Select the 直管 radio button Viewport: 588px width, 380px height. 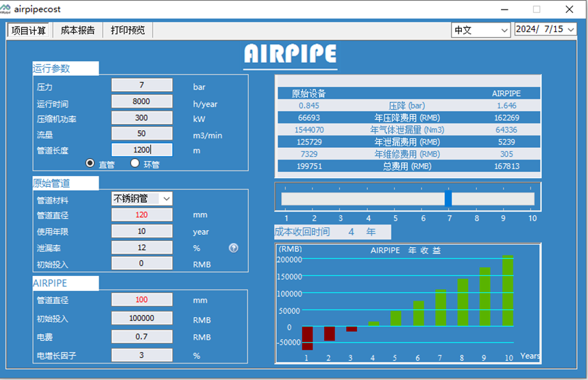(x=90, y=164)
